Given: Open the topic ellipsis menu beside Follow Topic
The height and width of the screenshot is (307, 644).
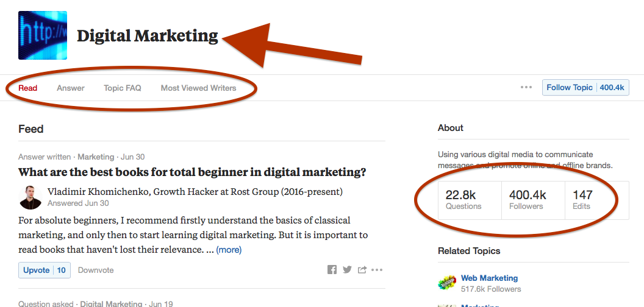Looking at the screenshot, I should point(526,88).
